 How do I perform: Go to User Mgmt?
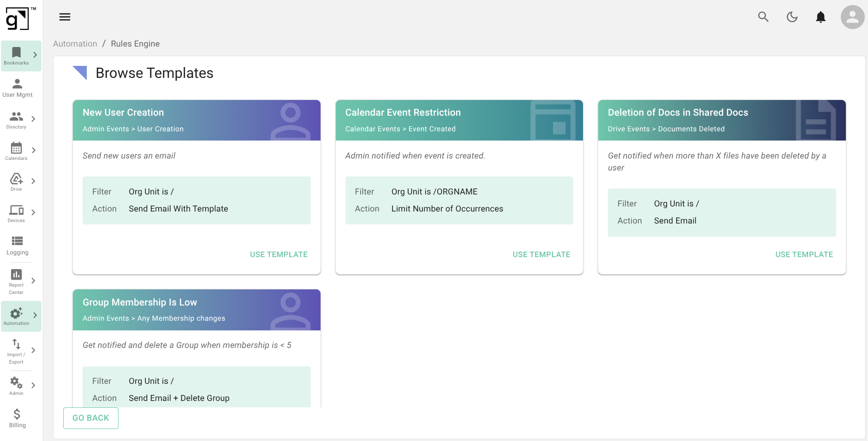coord(18,88)
